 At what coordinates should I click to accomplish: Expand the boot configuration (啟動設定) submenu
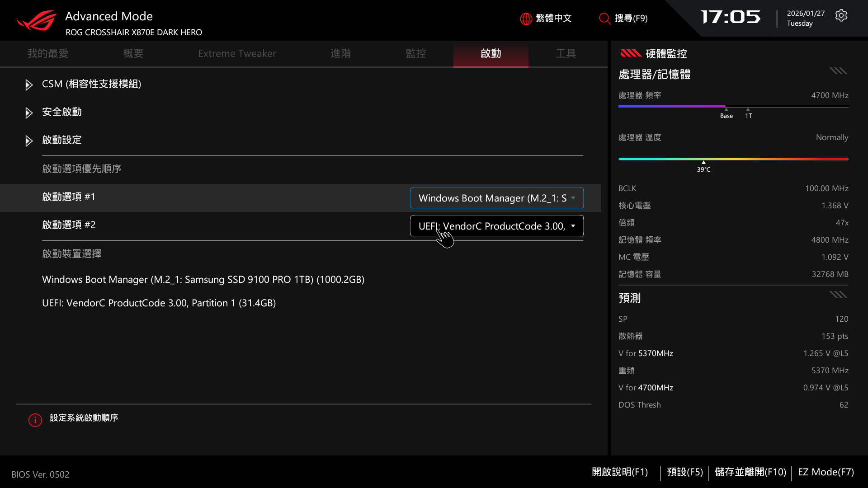(x=62, y=140)
